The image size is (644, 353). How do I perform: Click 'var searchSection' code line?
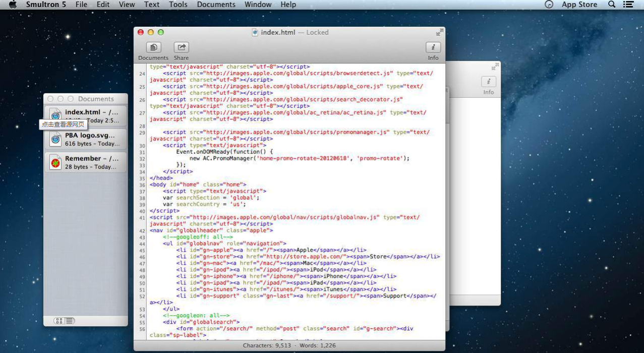tap(211, 198)
